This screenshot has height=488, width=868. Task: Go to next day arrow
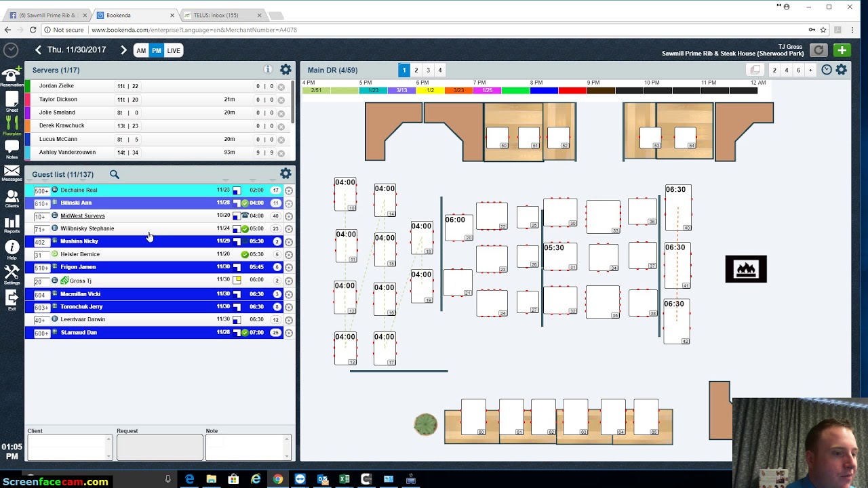[123, 50]
